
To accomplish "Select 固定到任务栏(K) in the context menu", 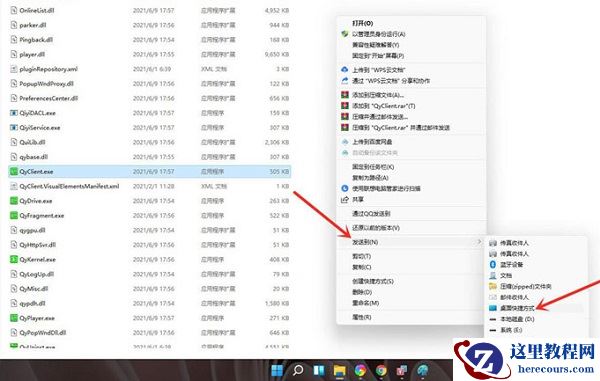I will click(373, 167).
